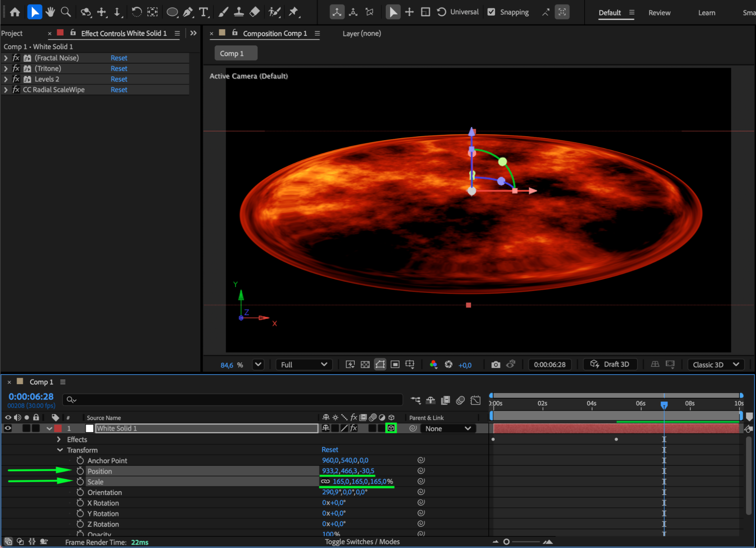Select the Zoom magnifier tool
The image size is (756, 548).
[x=66, y=12]
